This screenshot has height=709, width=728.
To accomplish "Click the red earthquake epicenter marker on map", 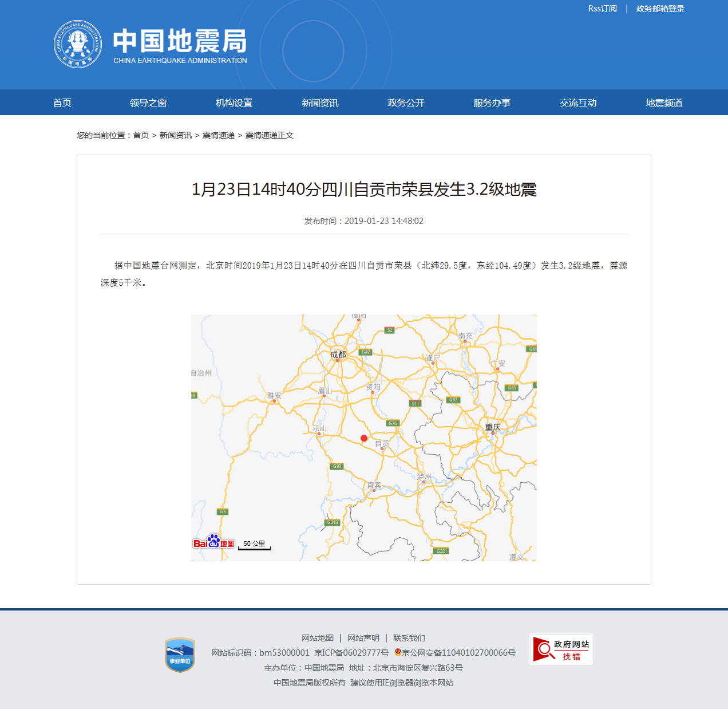I will pyautogui.click(x=363, y=438).
